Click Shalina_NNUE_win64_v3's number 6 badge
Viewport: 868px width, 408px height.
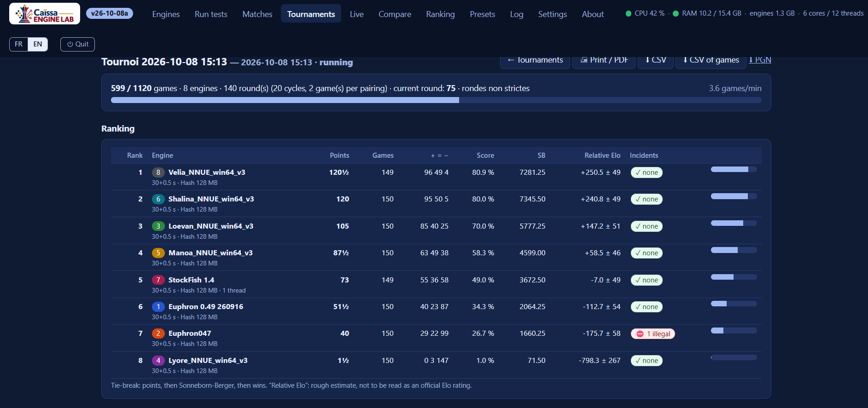(158, 199)
